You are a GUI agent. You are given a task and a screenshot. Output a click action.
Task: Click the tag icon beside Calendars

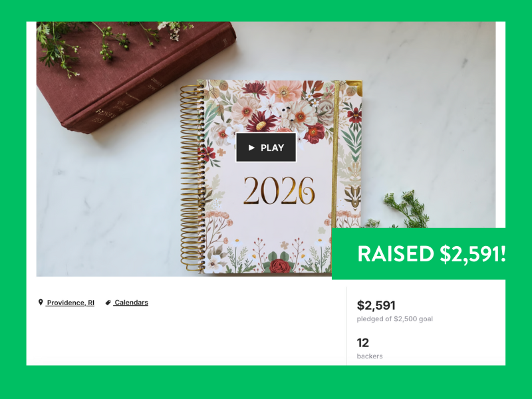point(108,303)
